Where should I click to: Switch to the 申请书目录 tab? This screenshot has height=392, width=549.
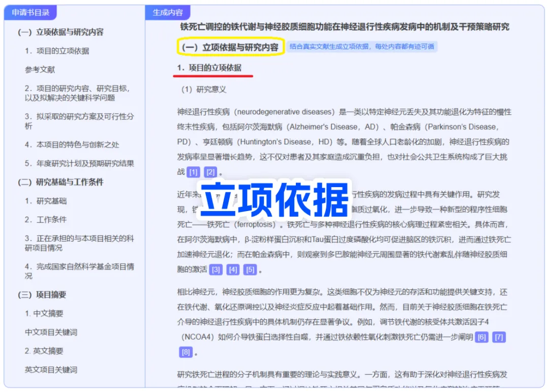point(30,13)
